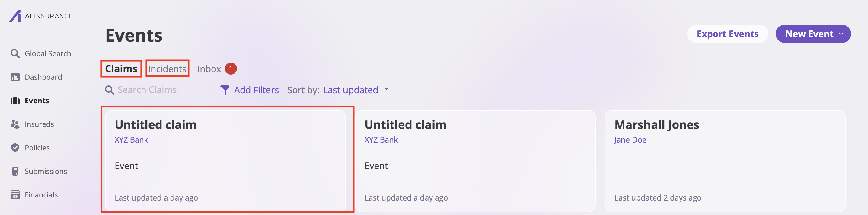The image size is (868, 215).
Task: Select the Dashboard icon in the sidebar
Action: pyautogui.click(x=15, y=77)
